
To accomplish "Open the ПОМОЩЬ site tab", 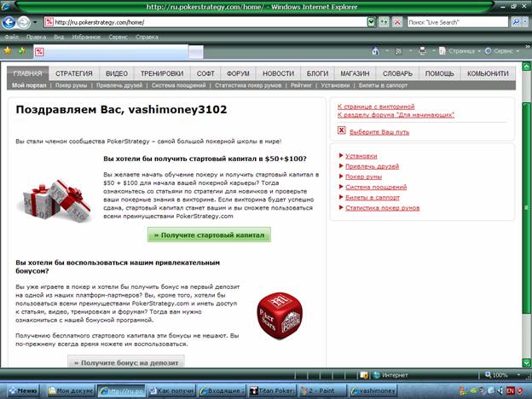I will (440, 73).
